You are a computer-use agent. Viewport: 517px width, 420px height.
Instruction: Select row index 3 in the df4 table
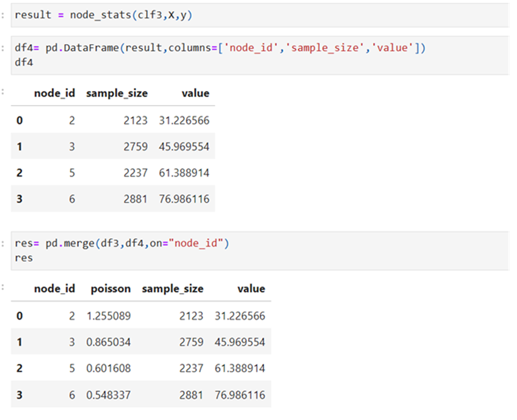coord(19,199)
